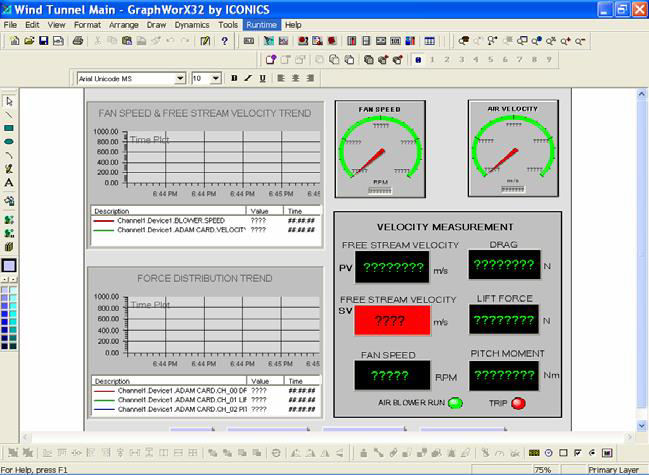Image resolution: width=649 pixels, height=475 pixels.
Task: Toggle bold formatting
Action: (234, 78)
